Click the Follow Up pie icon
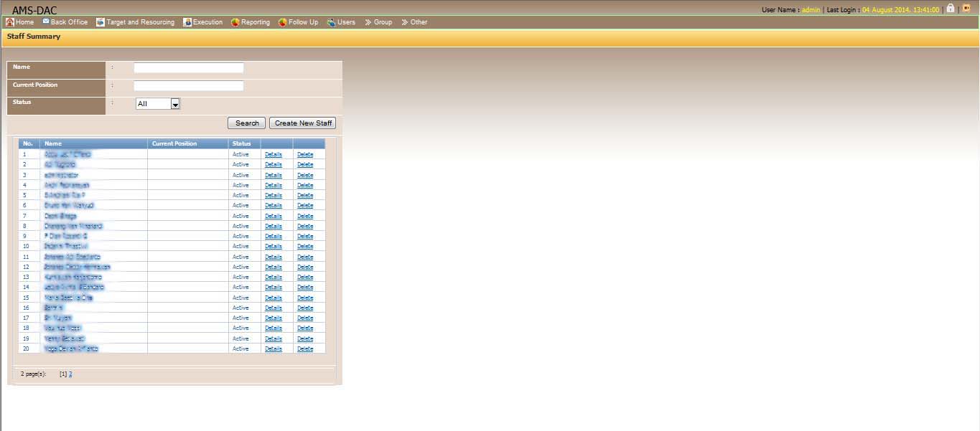This screenshot has height=431, width=980. pos(283,22)
